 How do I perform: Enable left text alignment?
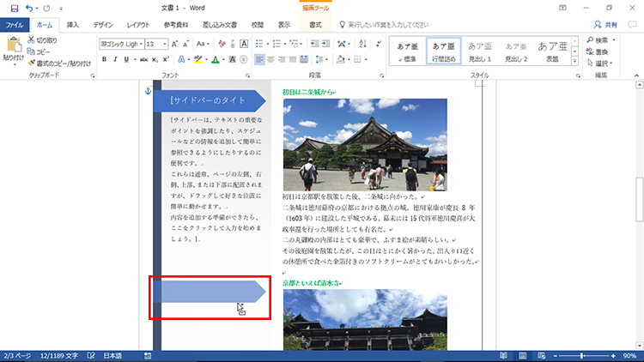click(x=258, y=60)
